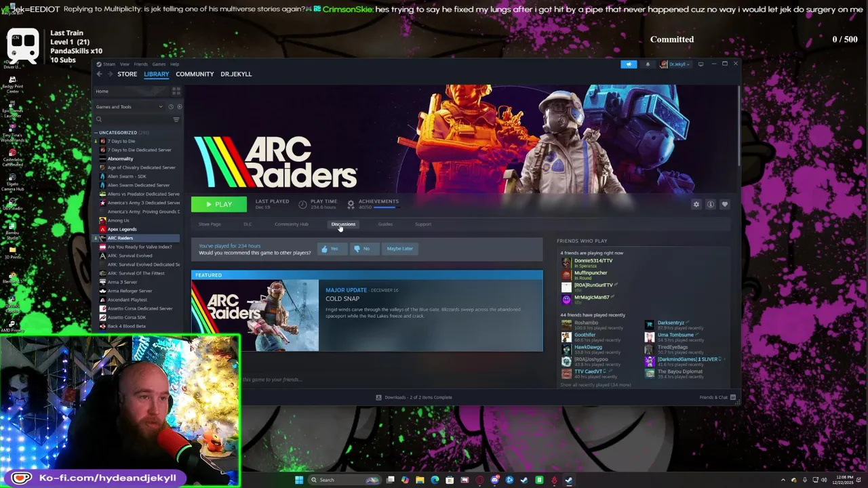
Task: Open Friends & Chat
Action: click(717, 398)
